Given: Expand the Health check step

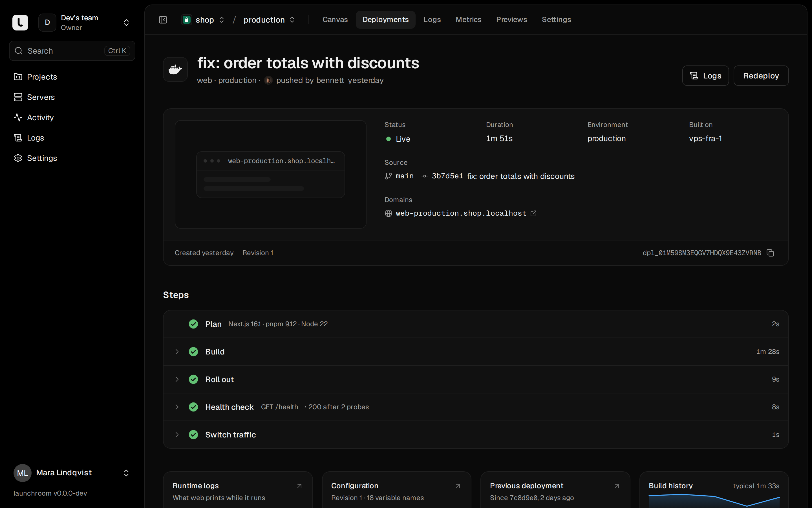Looking at the screenshot, I should tap(177, 407).
